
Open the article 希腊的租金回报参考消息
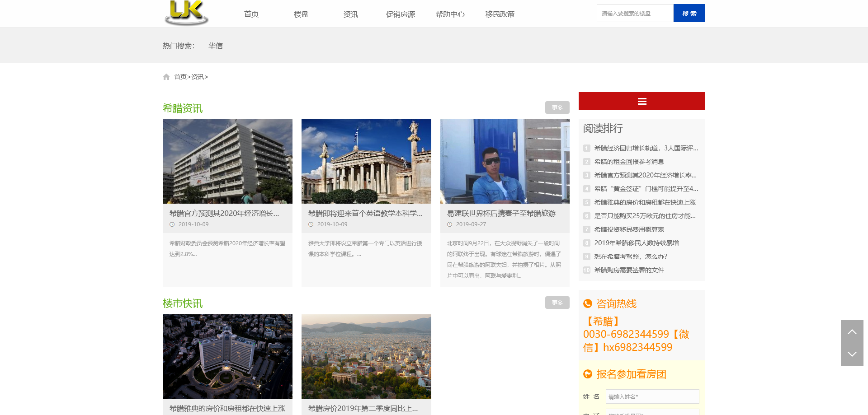[629, 162]
